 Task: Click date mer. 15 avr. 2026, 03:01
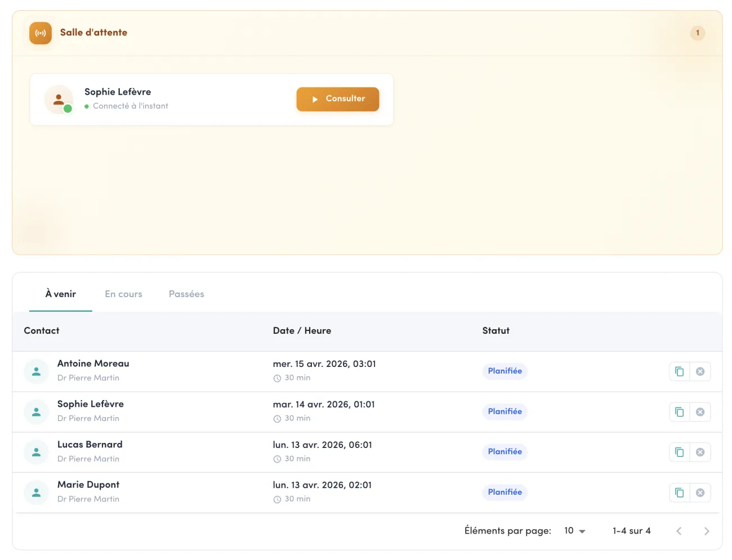(324, 364)
